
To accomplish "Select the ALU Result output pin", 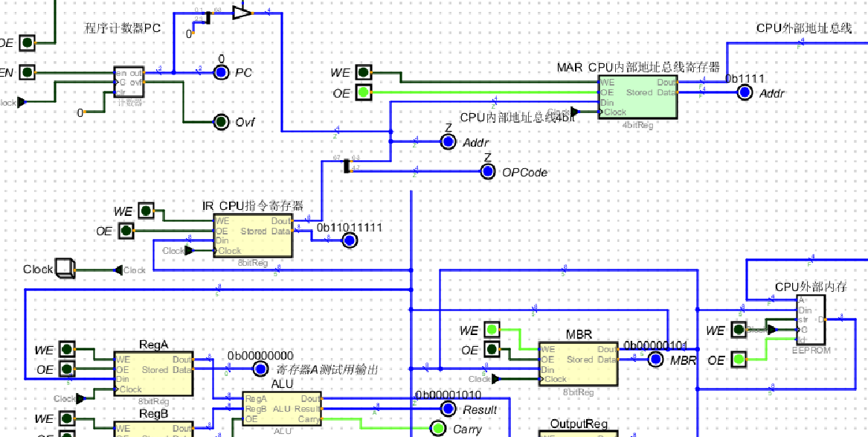I will [448, 409].
